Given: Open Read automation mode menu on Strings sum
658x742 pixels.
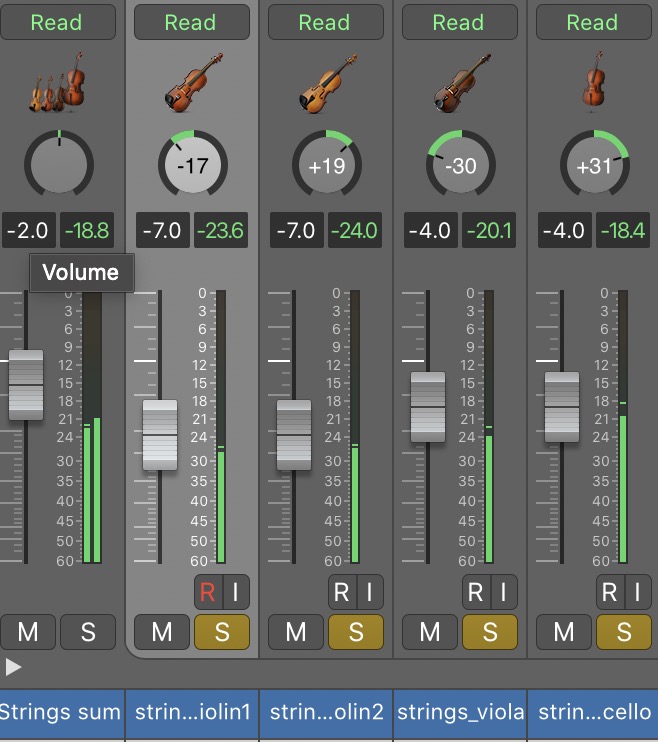Looking at the screenshot, I should pyautogui.click(x=57, y=22).
